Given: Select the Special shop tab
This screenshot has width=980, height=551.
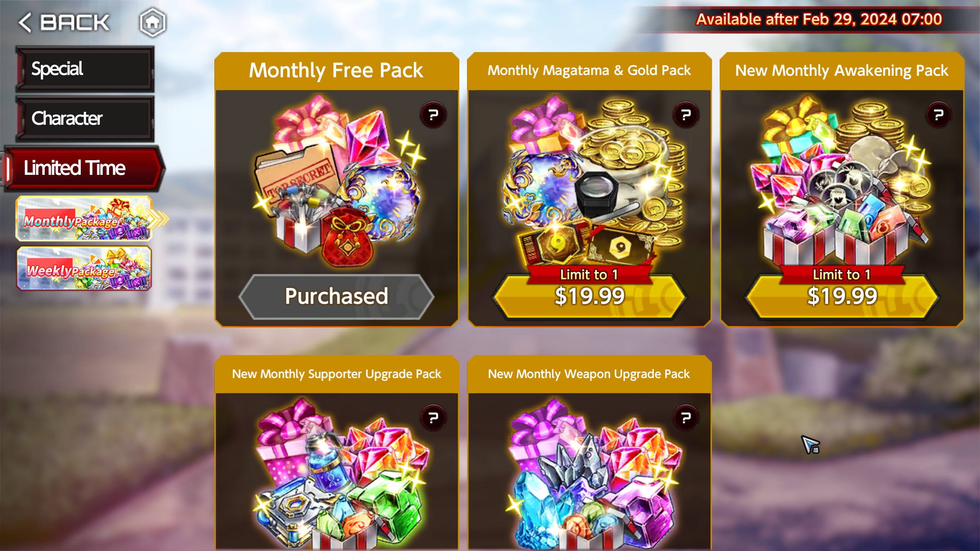Looking at the screenshot, I should coord(85,69).
